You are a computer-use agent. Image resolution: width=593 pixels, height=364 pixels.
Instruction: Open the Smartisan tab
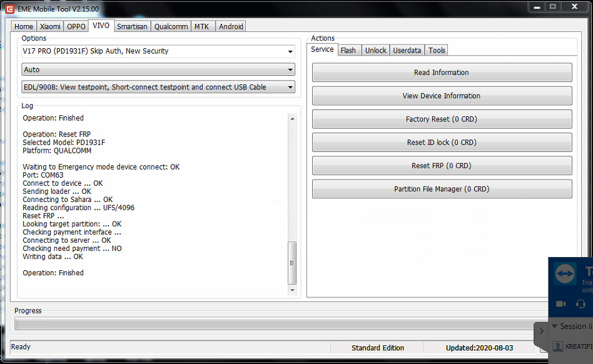pyautogui.click(x=132, y=26)
